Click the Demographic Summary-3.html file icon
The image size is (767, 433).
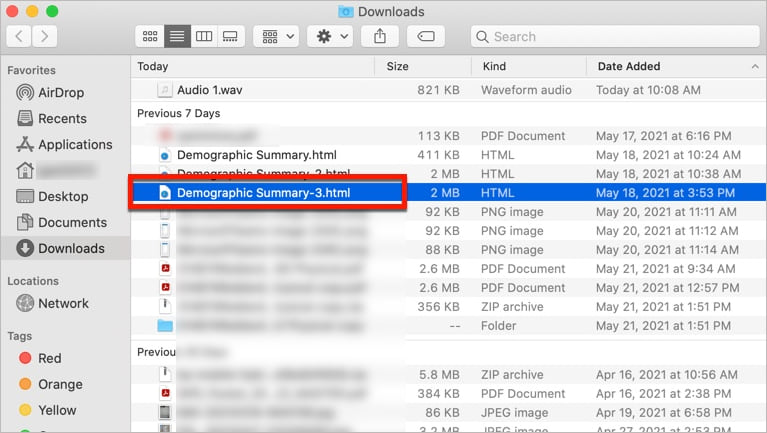(165, 193)
